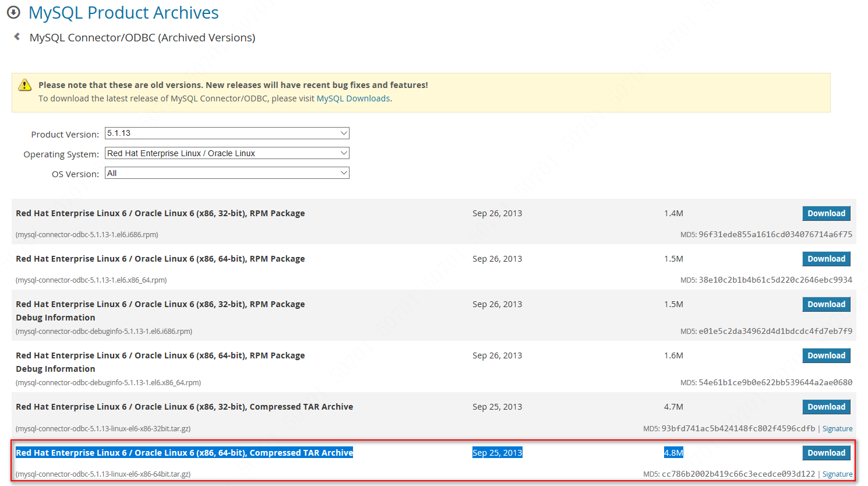Click the 32-bit RPM Package title without Debug Information
868x486 pixels.
[160, 213]
